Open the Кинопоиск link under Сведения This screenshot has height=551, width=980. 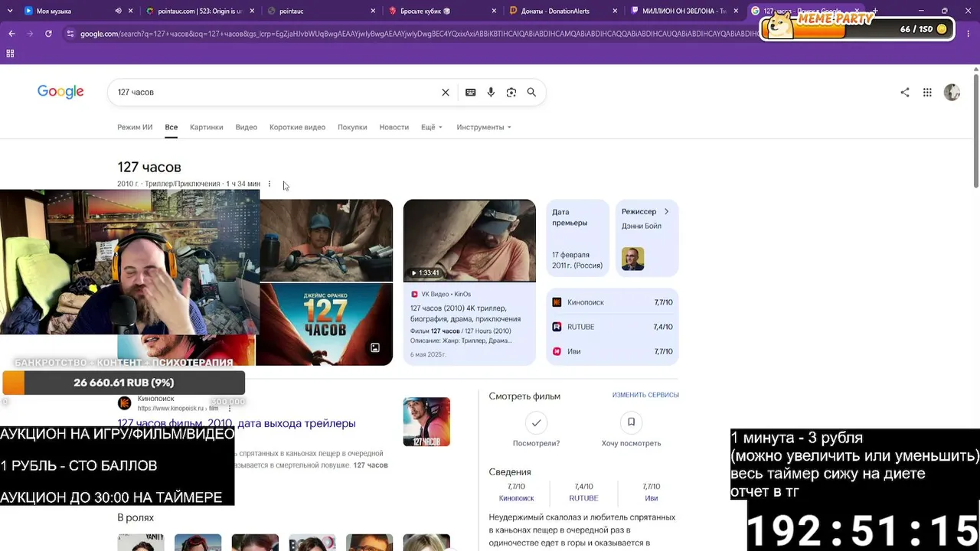[516, 498]
